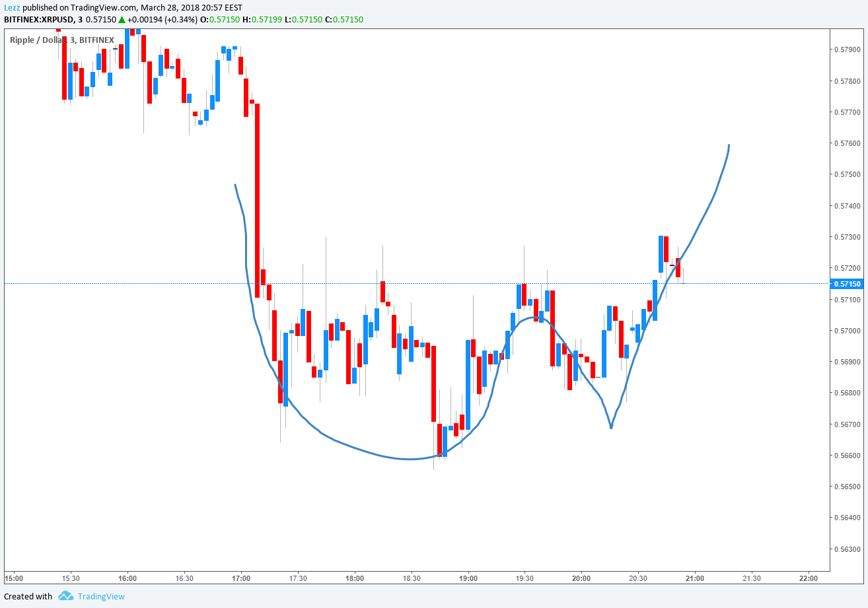868x608 pixels.
Task: Click the 21:00 time axis label
Action: tap(695, 578)
